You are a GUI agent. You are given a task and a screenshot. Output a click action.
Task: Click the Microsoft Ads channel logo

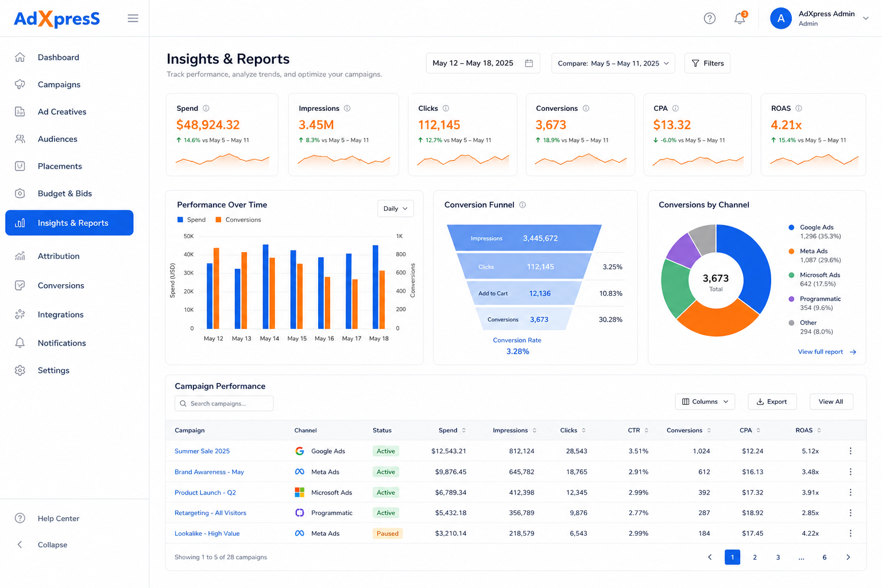pyautogui.click(x=300, y=493)
